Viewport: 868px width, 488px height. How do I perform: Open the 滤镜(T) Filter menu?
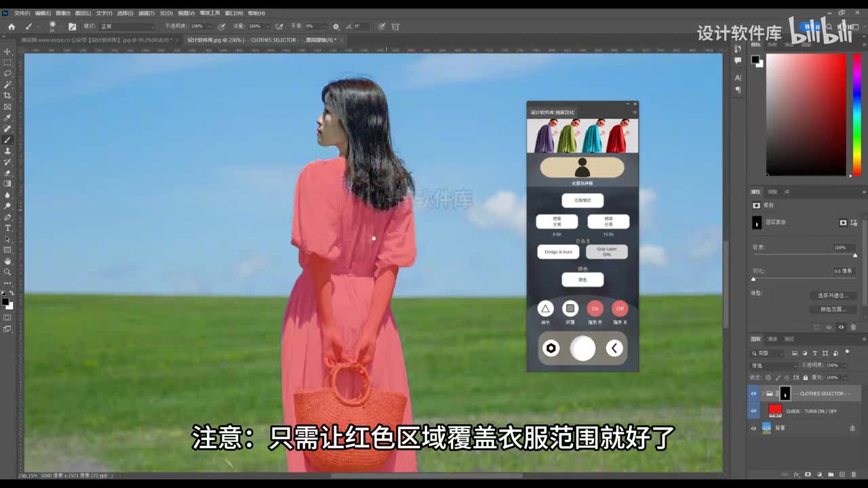point(146,13)
